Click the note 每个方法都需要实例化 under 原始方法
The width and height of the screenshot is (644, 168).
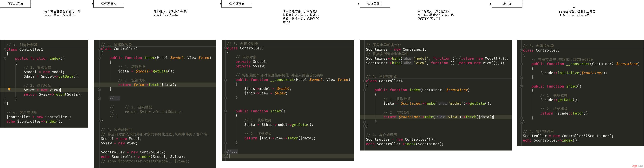(62, 13)
